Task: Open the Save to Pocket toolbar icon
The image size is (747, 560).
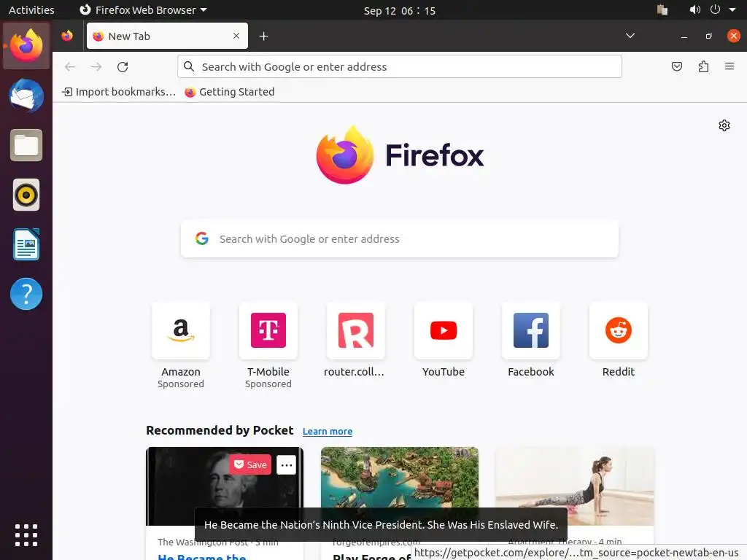Action: pyautogui.click(x=676, y=66)
